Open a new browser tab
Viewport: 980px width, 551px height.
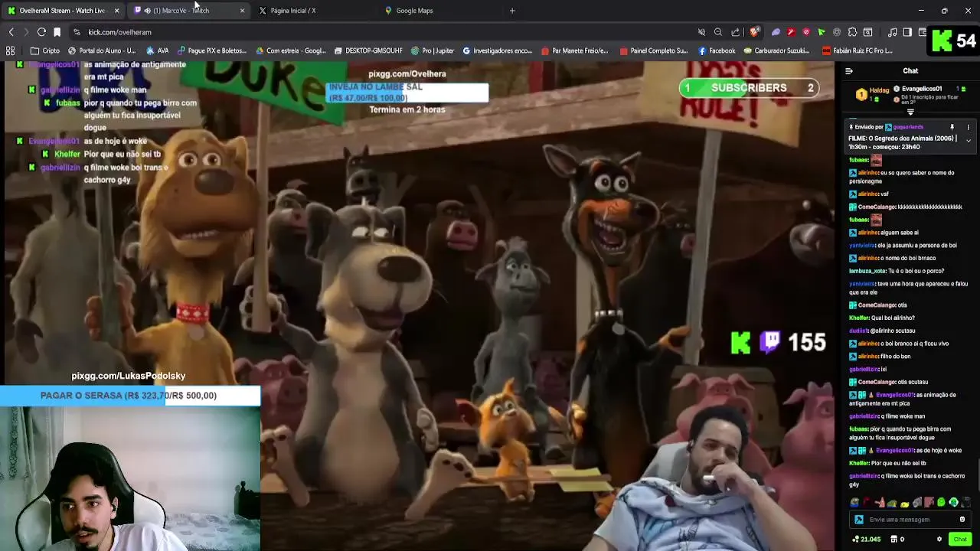512,11
